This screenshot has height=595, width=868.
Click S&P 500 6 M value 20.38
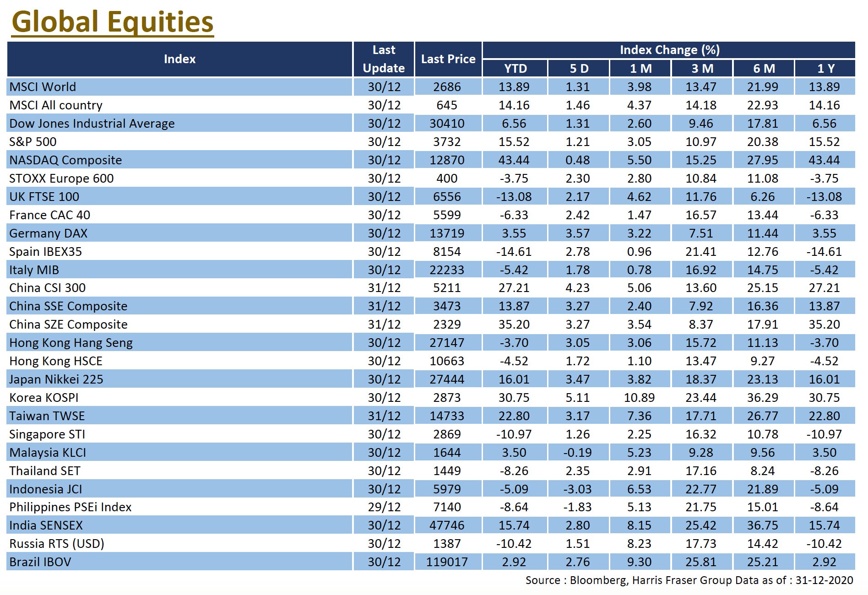[x=763, y=142]
